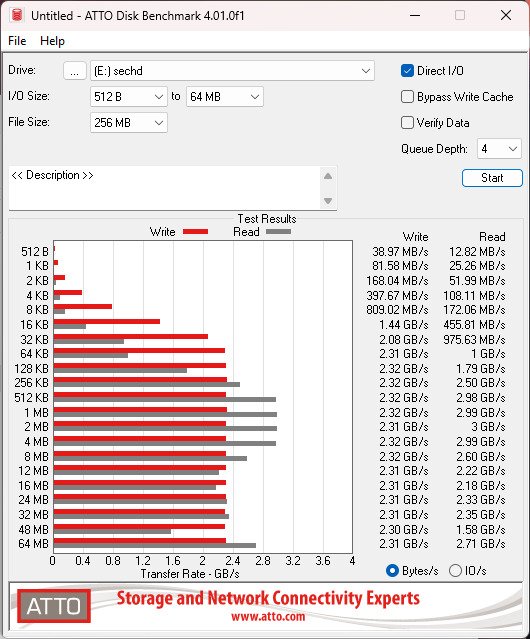
Task: Expand the File Size 256 MB dropdown
Action: coord(129,123)
